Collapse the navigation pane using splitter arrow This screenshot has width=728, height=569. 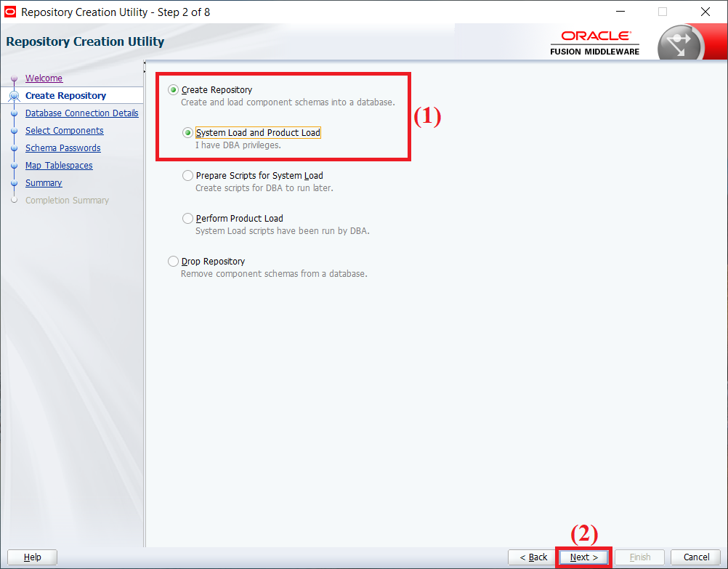point(145,63)
